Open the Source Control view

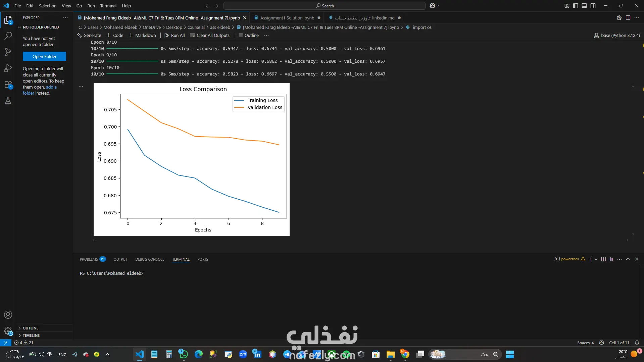[x=8, y=52]
